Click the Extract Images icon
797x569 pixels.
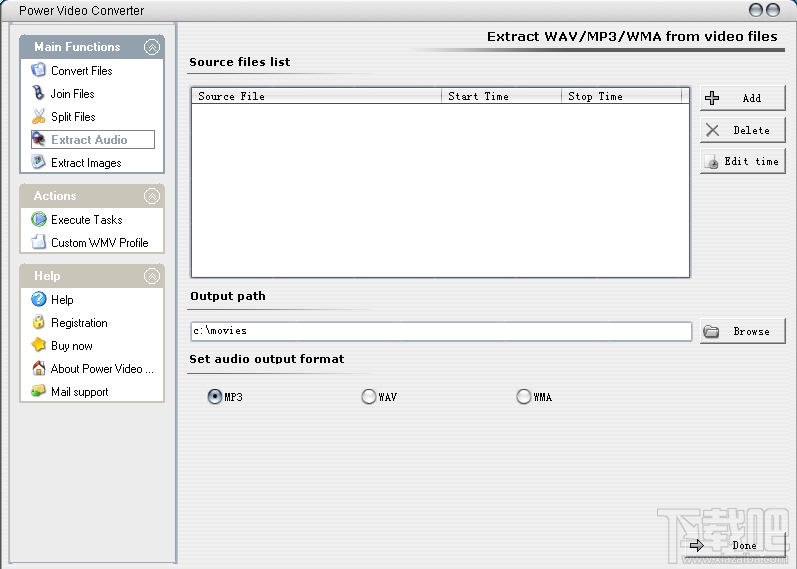click(38, 162)
